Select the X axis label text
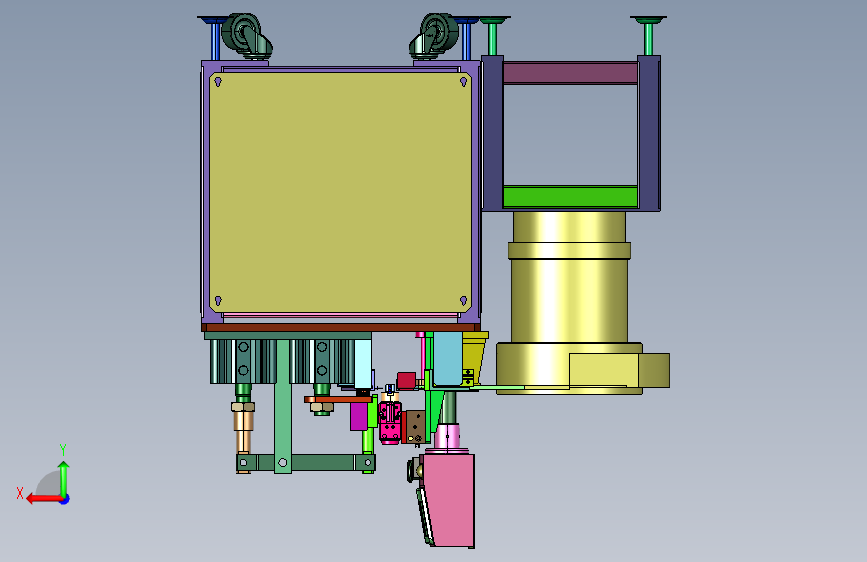Image resolution: width=867 pixels, height=562 pixels. tap(20, 493)
